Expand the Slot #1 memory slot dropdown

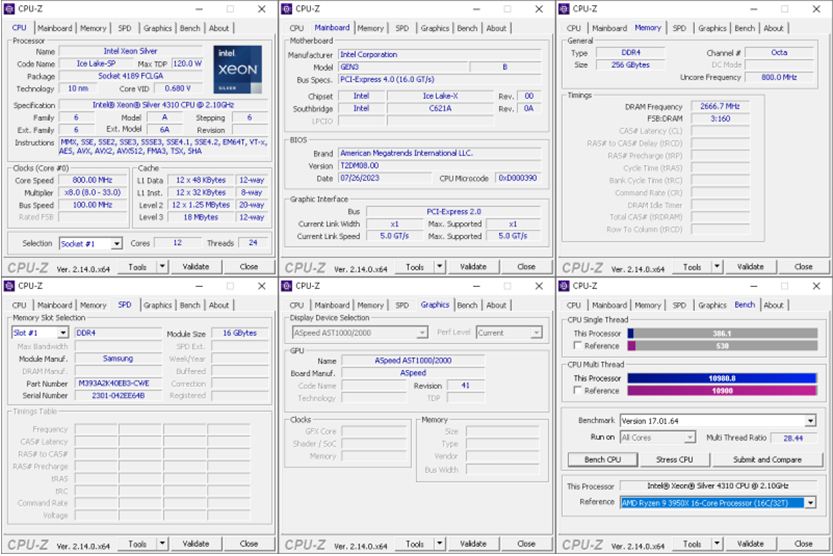tap(63, 333)
